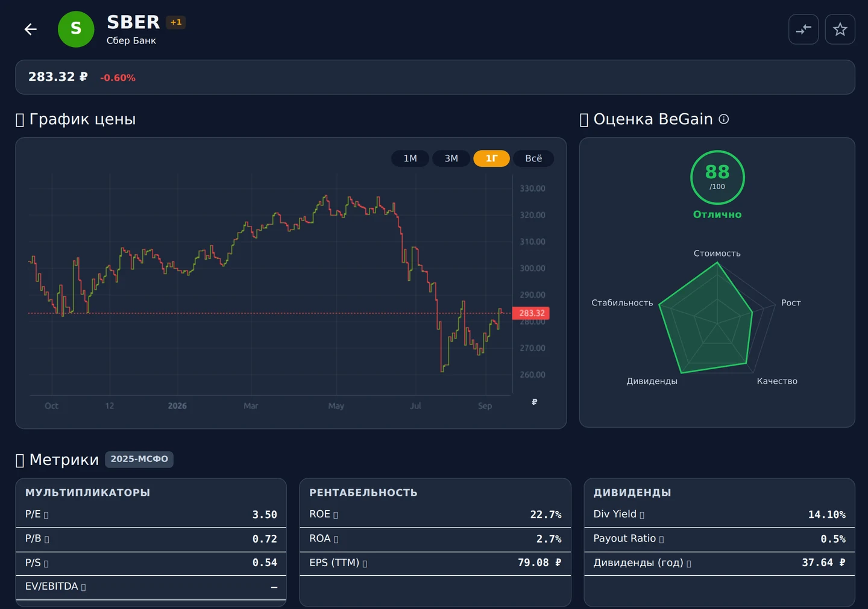Open the compare arrows button
This screenshot has height=609, width=868.
point(804,29)
